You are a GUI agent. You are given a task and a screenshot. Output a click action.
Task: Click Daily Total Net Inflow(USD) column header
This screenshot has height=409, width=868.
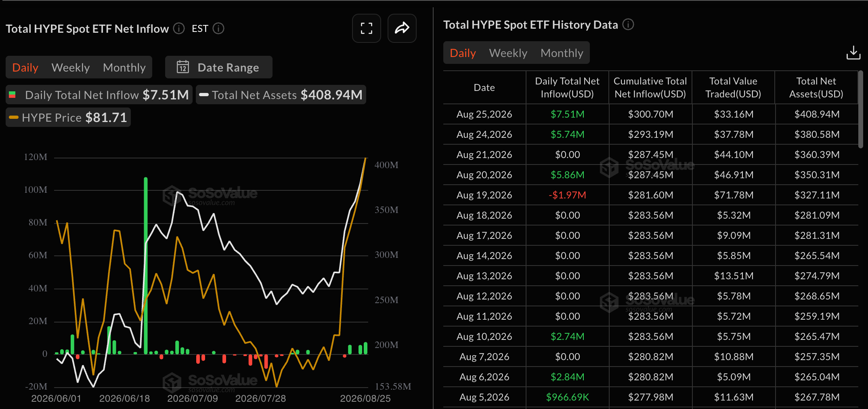click(567, 87)
